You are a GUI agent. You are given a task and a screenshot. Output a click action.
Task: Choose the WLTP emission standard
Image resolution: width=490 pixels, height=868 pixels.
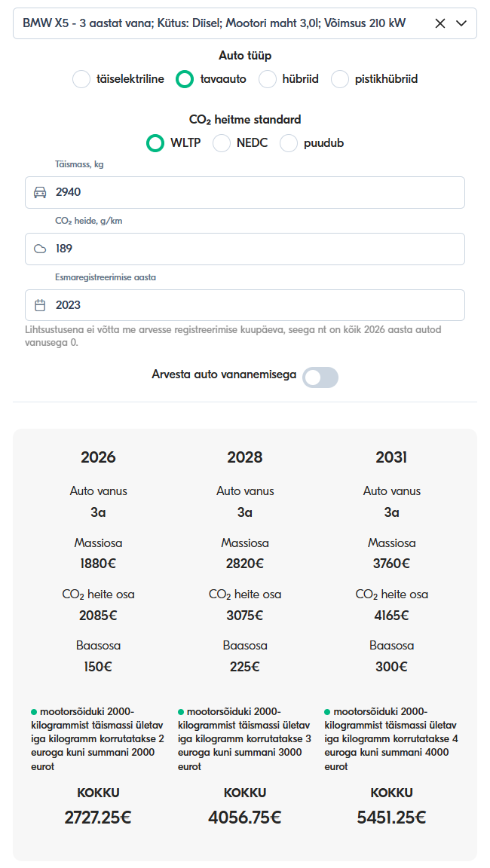pos(155,143)
